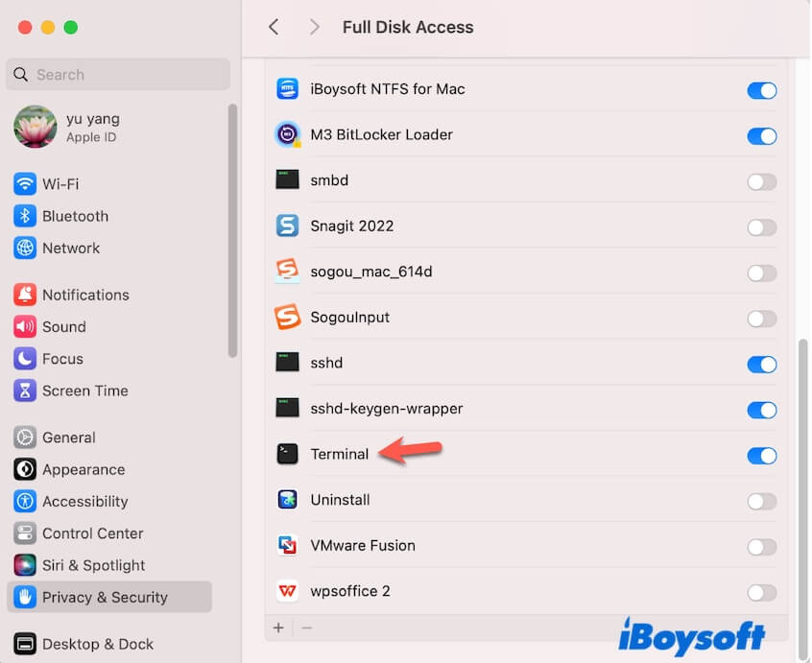This screenshot has height=663, width=812.
Task: Go back using the left chevron
Action: (x=274, y=27)
